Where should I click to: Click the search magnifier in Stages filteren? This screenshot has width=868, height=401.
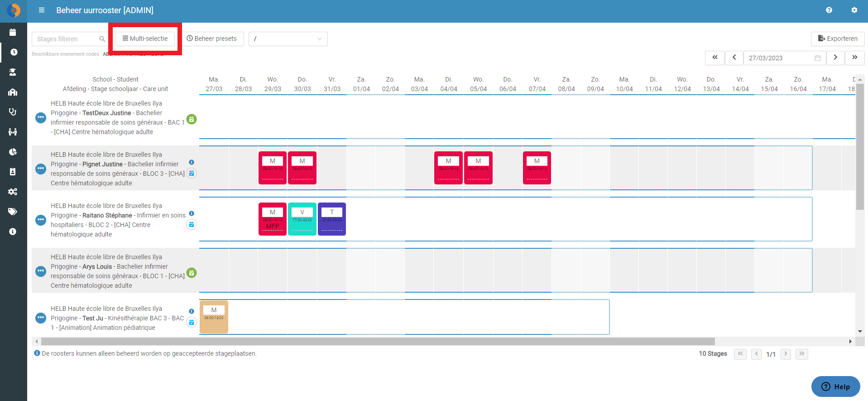pos(102,39)
